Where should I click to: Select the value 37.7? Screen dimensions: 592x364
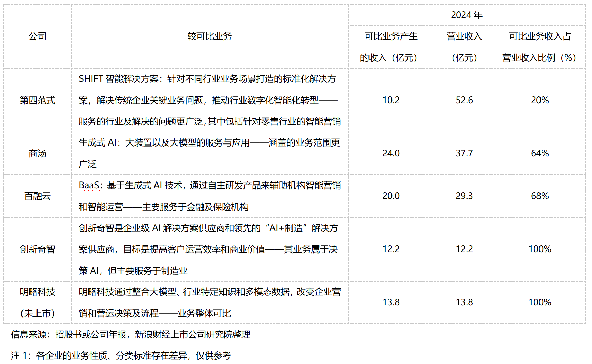click(464, 153)
